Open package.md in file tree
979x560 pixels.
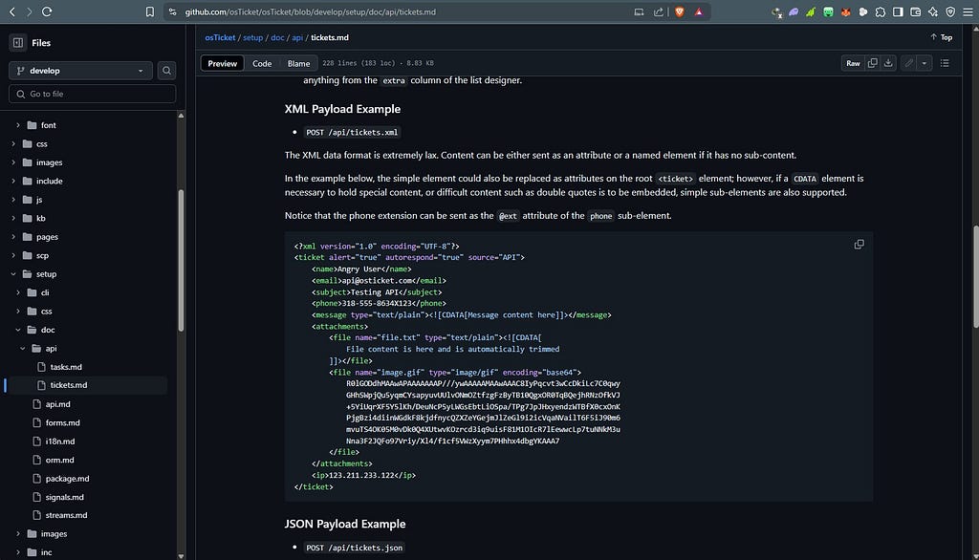[67, 479]
